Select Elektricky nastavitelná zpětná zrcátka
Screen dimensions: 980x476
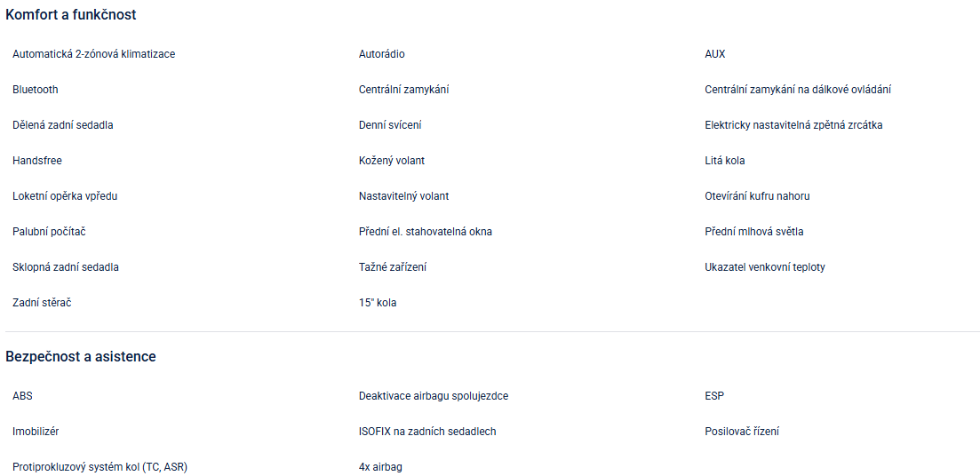793,125
